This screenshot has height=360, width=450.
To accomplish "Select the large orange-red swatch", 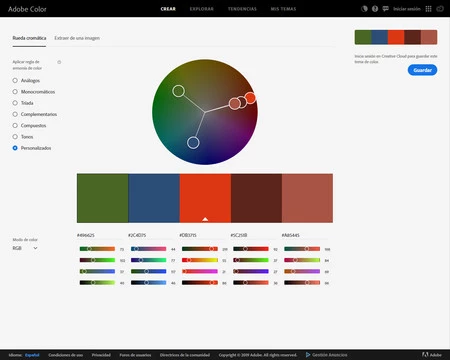I will pos(205,198).
